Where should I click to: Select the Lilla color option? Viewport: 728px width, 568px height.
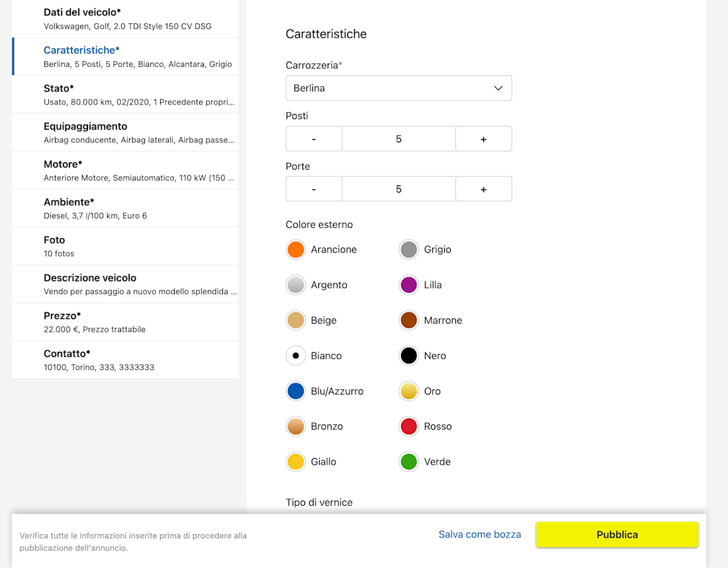point(409,285)
